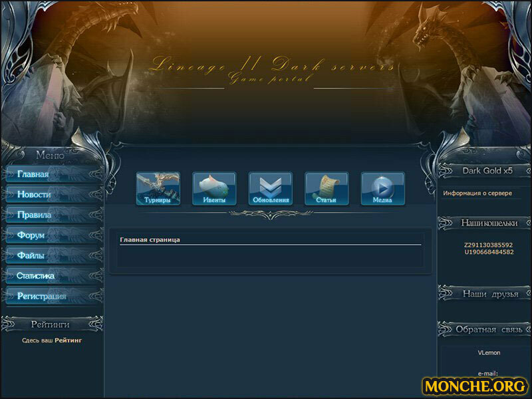532x399 pixels.
Task: Open the Медиа play icon
Action: point(382,188)
